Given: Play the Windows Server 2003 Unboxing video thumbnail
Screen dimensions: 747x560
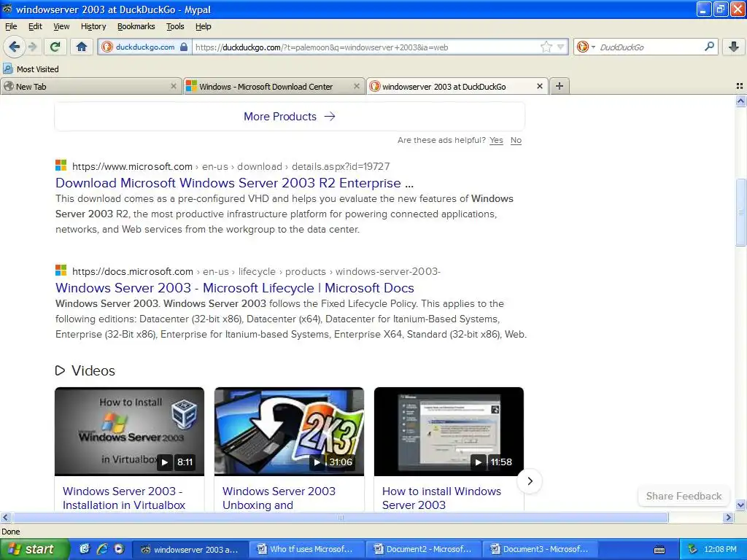Looking at the screenshot, I should point(289,432).
